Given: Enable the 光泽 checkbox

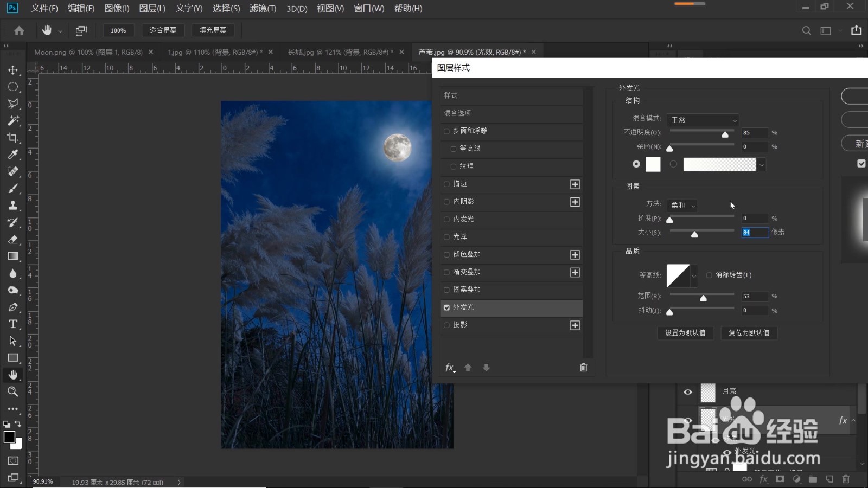Looking at the screenshot, I should click(446, 237).
